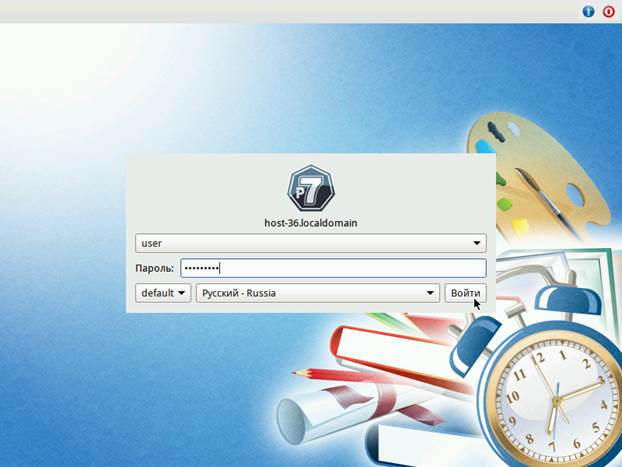Click the blue info icon in top panel
Screen dimensions: 622x467
pos(589,11)
